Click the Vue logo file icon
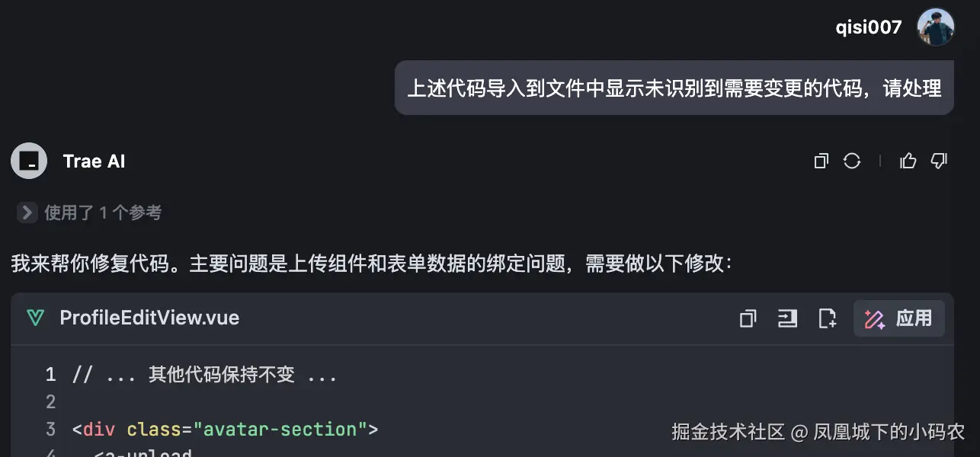 35,318
